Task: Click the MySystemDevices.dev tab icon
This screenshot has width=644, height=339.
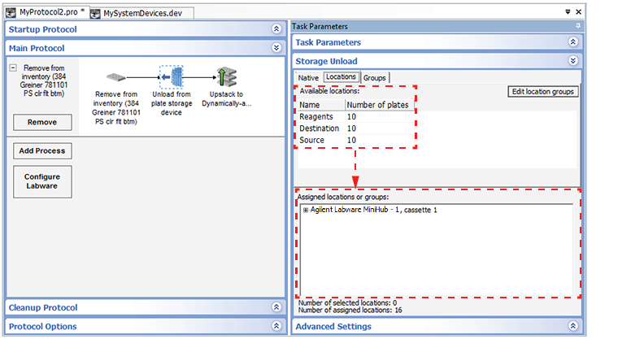Action: (95, 14)
